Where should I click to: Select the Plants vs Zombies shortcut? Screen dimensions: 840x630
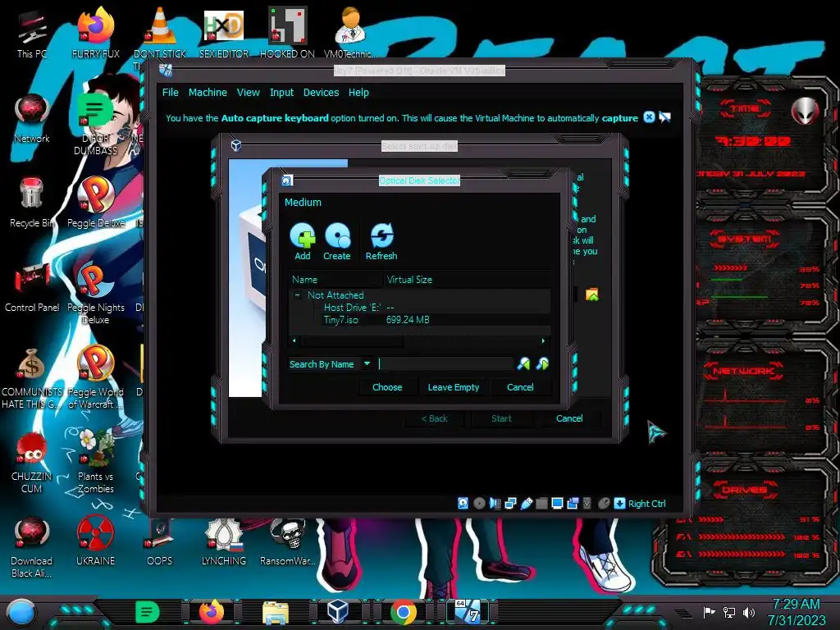pyautogui.click(x=96, y=462)
